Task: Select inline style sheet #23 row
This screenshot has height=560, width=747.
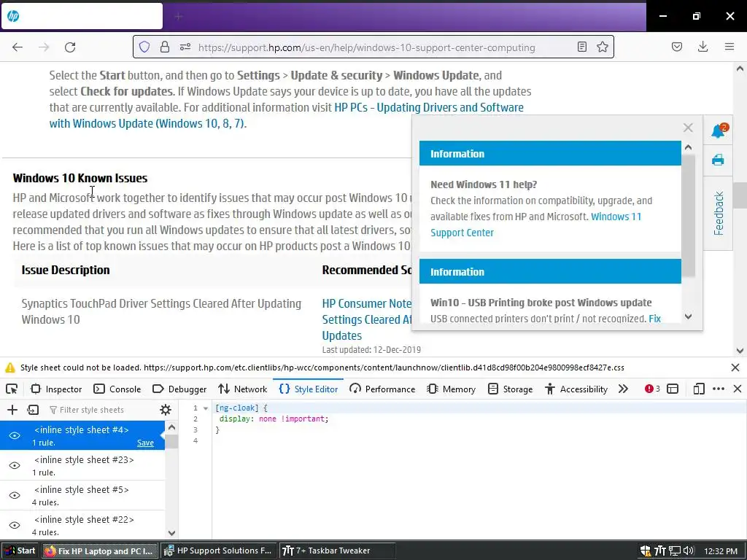Action: click(x=82, y=466)
